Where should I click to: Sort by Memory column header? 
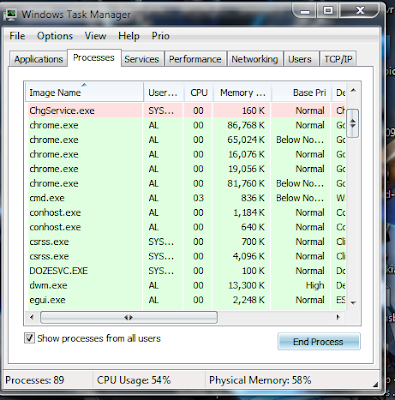[242, 92]
